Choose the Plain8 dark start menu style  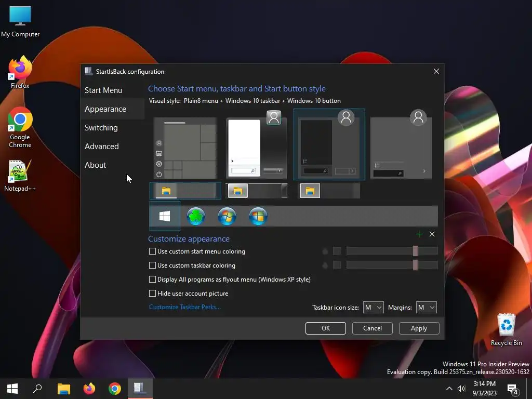(x=329, y=144)
